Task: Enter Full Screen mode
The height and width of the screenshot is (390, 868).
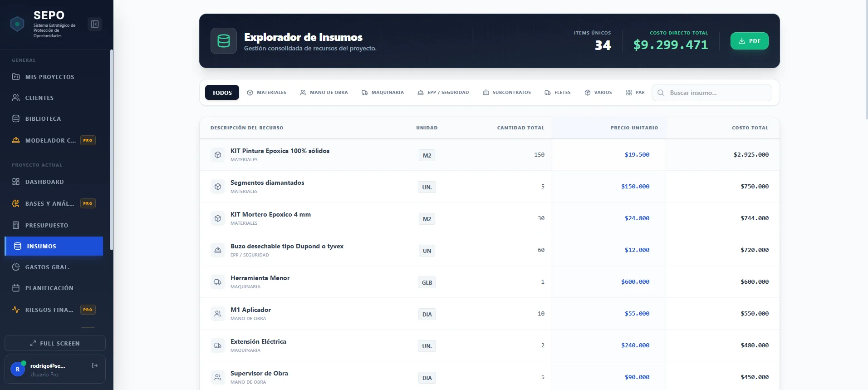Action: coord(55,343)
